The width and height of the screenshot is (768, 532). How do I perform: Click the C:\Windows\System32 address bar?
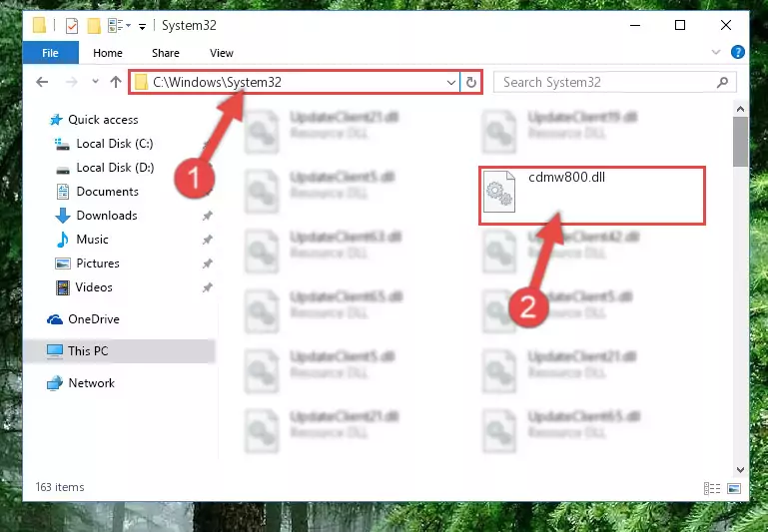tap(294, 82)
